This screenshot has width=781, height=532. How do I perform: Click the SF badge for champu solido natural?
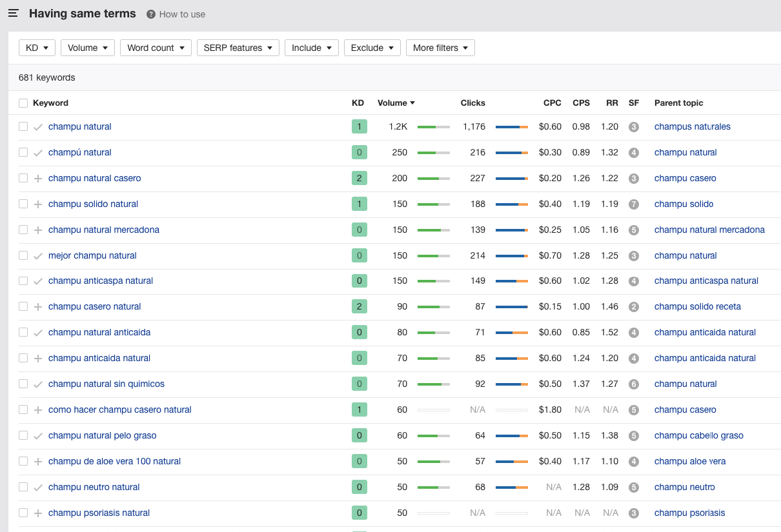[633, 204]
